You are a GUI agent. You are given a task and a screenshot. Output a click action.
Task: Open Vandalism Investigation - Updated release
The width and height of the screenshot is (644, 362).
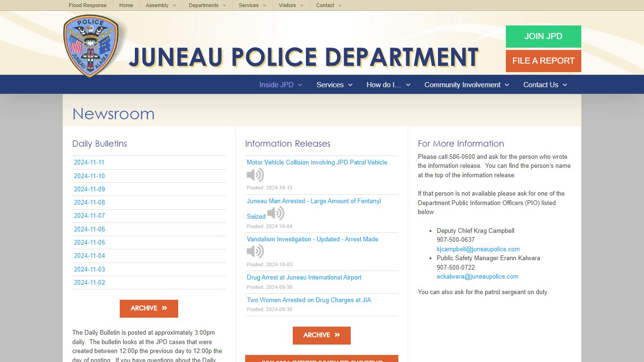click(312, 239)
